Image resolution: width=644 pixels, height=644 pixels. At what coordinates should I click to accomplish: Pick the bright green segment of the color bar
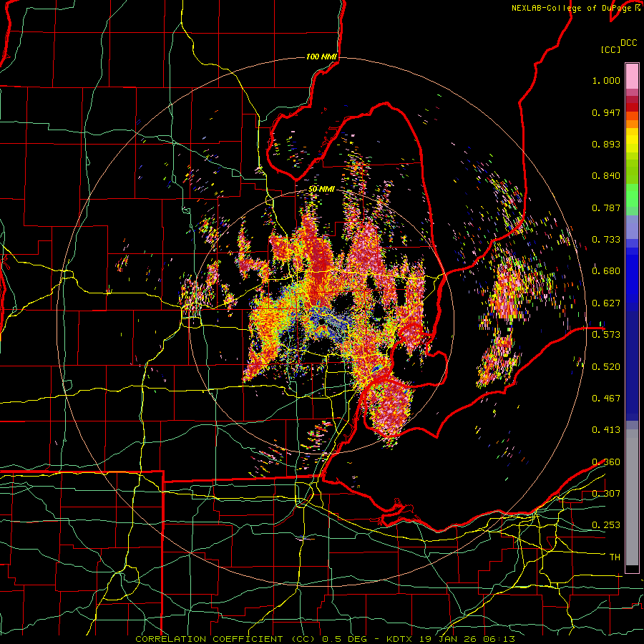[632, 195]
